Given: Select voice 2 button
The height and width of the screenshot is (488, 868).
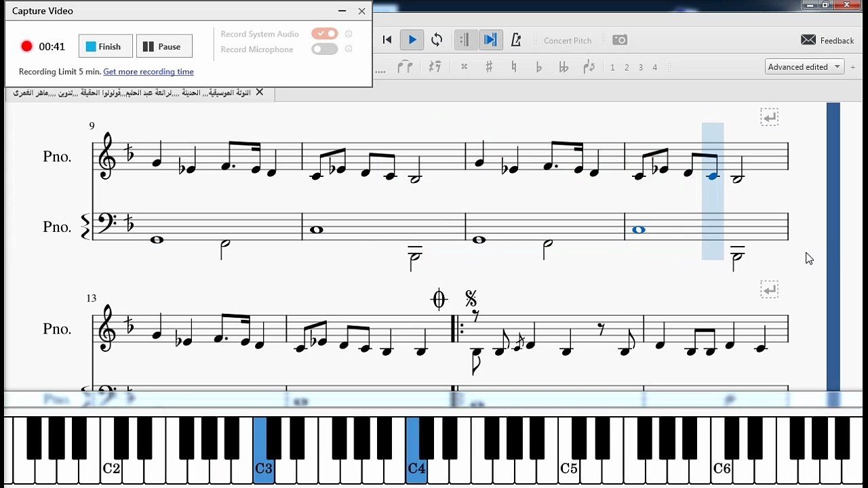Looking at the screenshot, I should tap(627, 68).
